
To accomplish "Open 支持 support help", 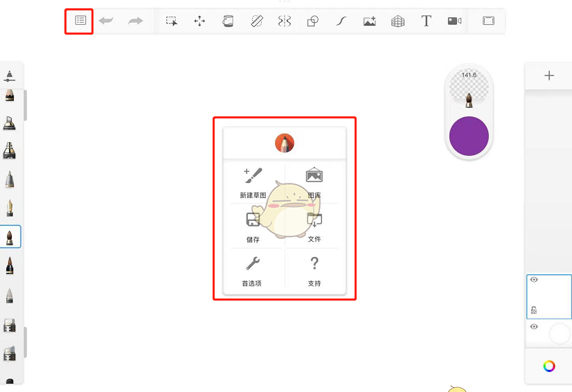I will (x=314, y=271).
